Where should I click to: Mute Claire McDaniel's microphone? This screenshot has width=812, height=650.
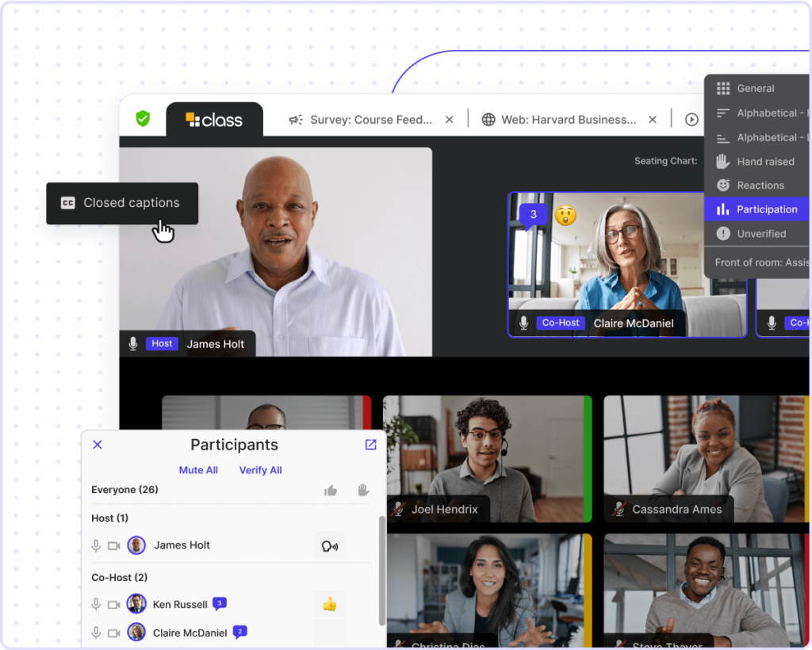[x=95, y=633]
